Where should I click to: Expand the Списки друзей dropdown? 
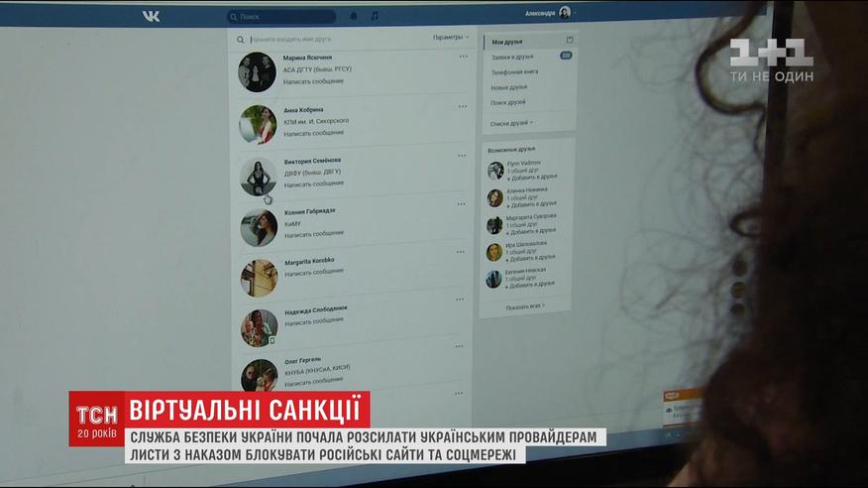[510, 123]
